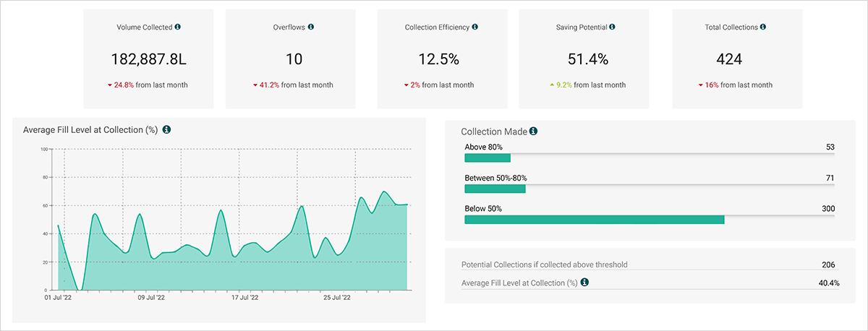Screen dimensions: 868x331
Task: Click the Below 50% label
Action: [x=483, y=209]
